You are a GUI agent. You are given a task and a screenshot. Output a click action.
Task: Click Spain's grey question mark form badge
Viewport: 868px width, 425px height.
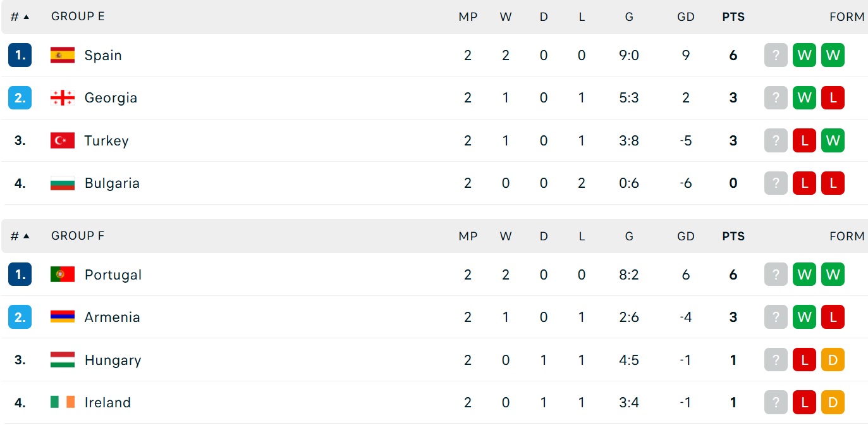(776, 55)
